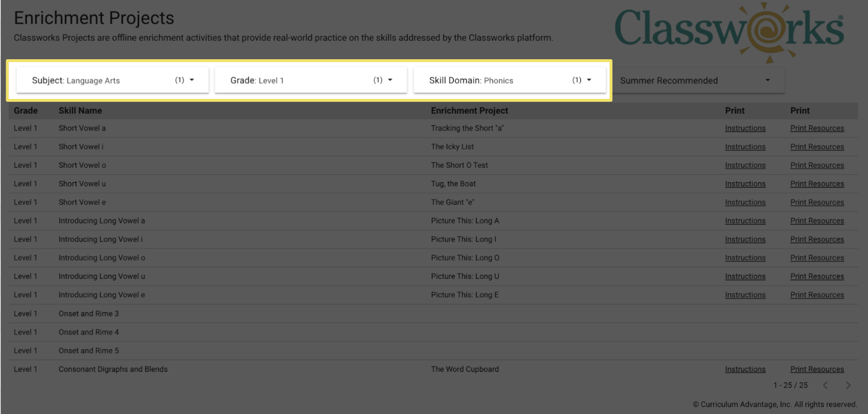The width and height of the screenshot is (868, 414).
Task: Open Print Resources for The Word Cupboard
Action: (817, 369)
